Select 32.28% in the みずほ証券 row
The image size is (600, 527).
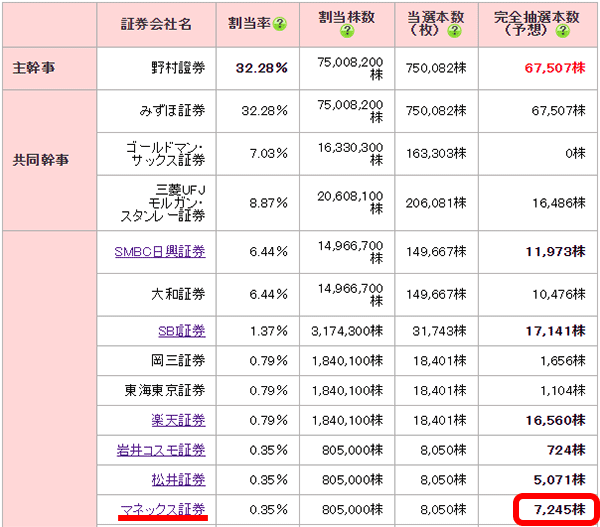pos(264,111)
